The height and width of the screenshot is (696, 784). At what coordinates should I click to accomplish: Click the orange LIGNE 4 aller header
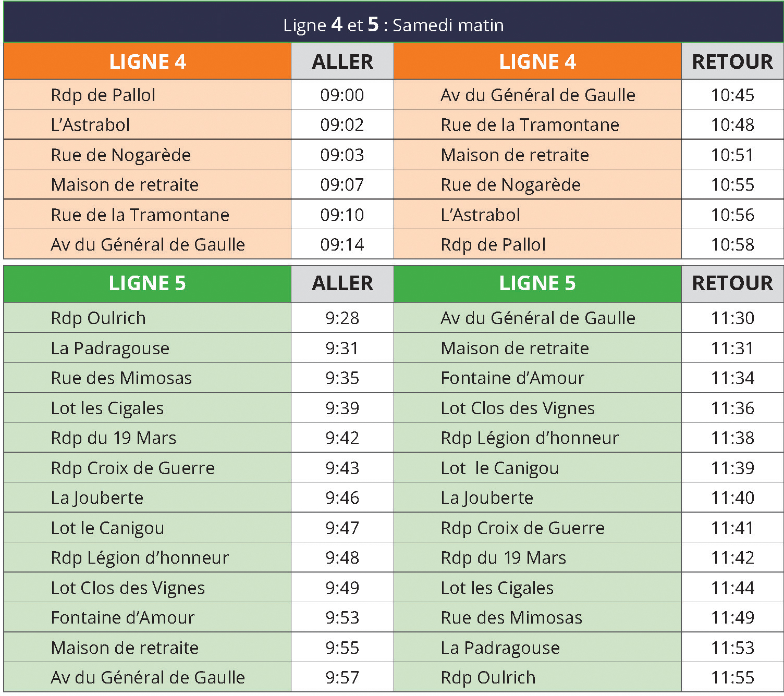pyautogui.click(x=147, y=61)
